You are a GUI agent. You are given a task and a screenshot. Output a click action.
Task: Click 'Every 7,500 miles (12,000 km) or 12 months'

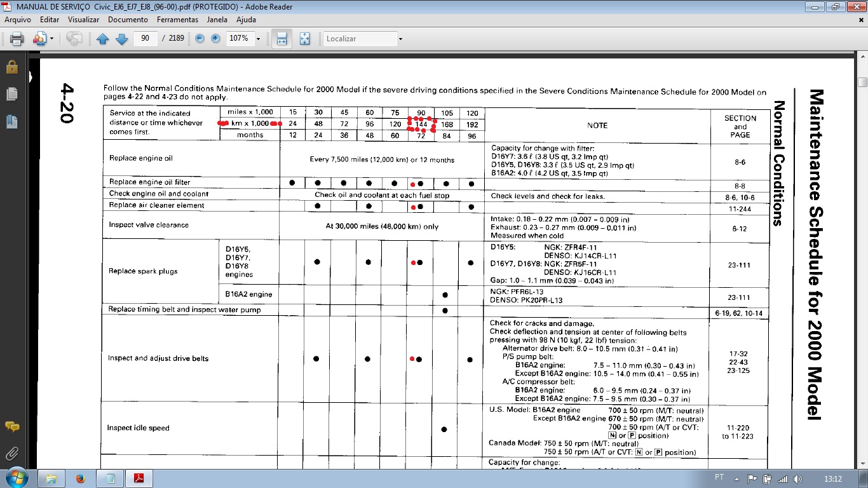(x=382, y=159)
